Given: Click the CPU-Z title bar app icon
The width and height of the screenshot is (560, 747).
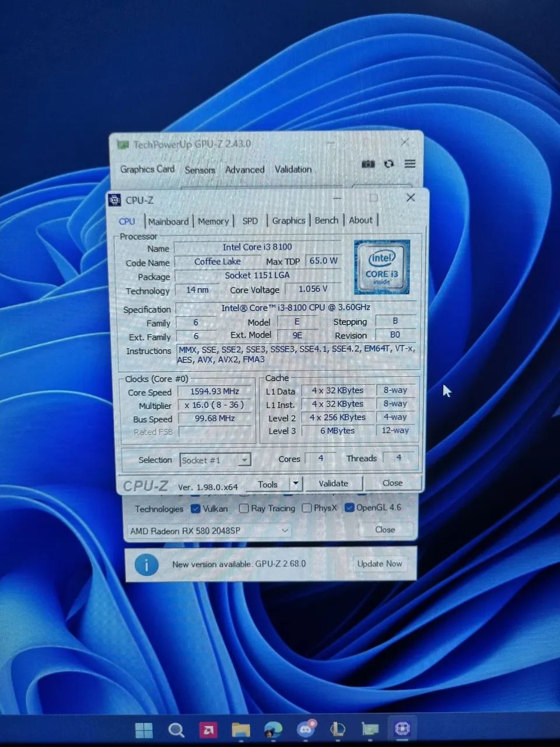Looking at the screenshot, I should tap(115, 200).
